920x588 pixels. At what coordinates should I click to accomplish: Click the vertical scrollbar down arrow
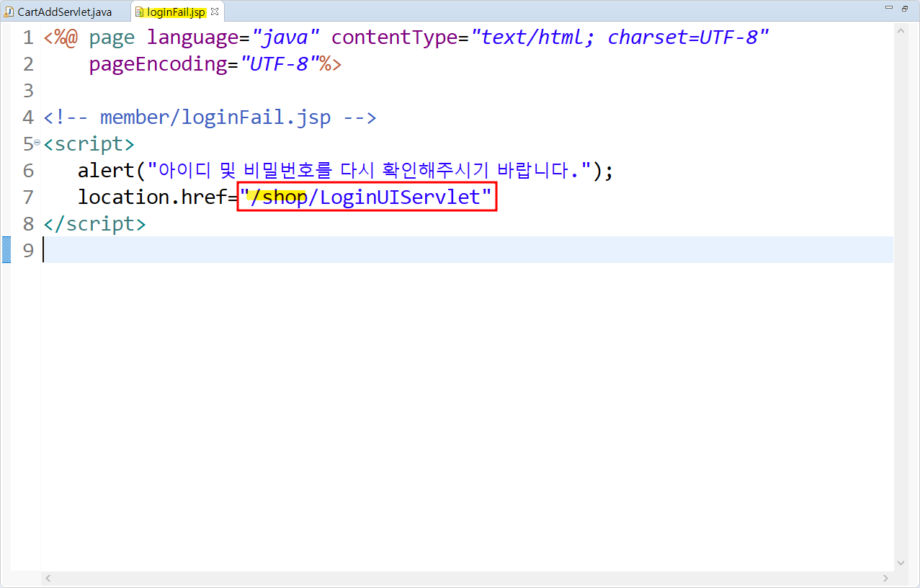901,563
